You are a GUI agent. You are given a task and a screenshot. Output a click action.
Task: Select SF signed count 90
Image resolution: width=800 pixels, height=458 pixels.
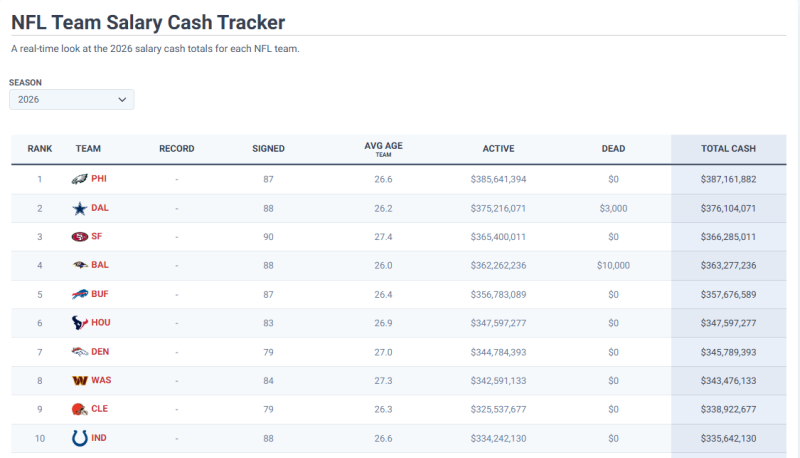268,237
